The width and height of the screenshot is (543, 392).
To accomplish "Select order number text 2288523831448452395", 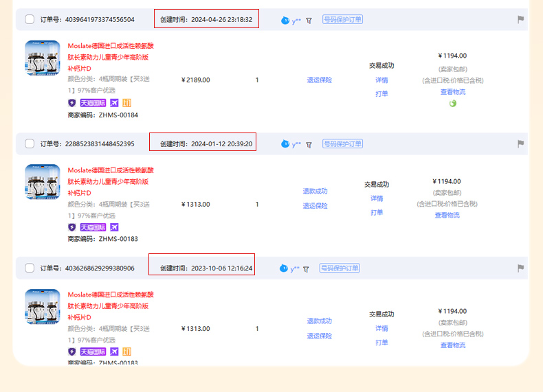I will (x=100, y=144).
